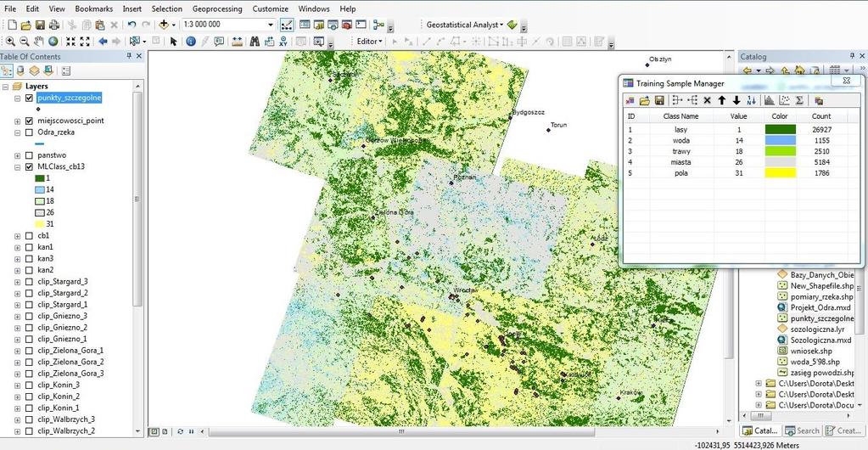Open the Geostatistical Analyst dropdown
Viewport: 868px width, 450px height.
466,25
